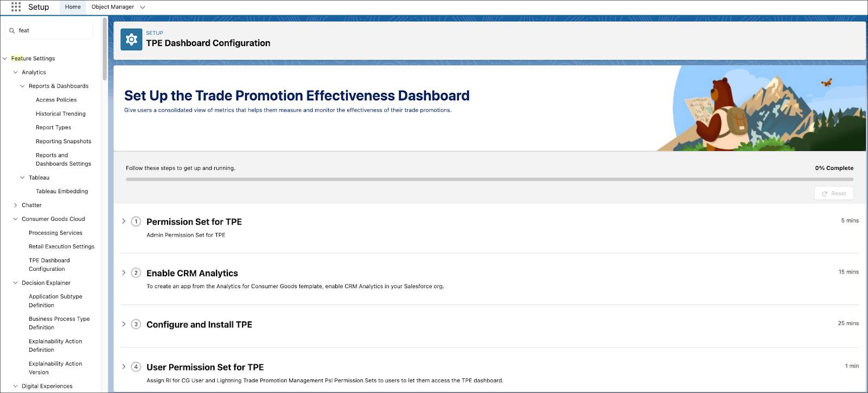Expand the Permission Set for TPE step
Image resolution: width=868 pixels, height=393 pixels.
[x=124, y=221]
